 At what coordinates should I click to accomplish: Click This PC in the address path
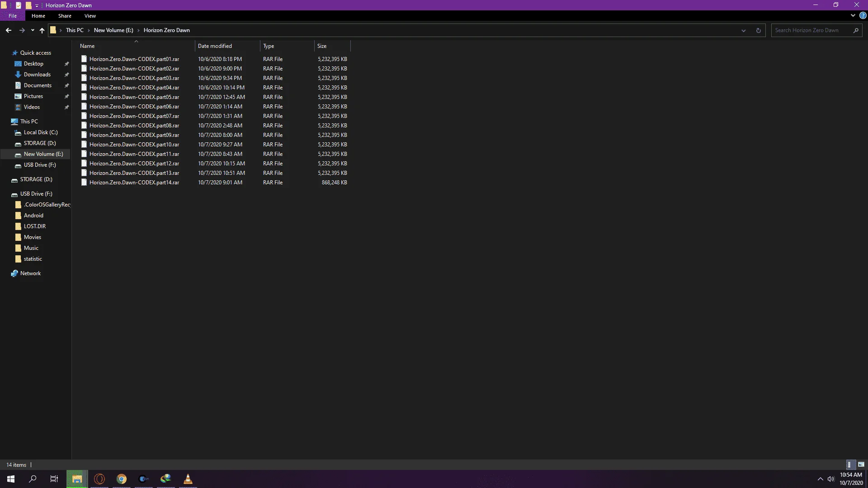click(75, 30)
